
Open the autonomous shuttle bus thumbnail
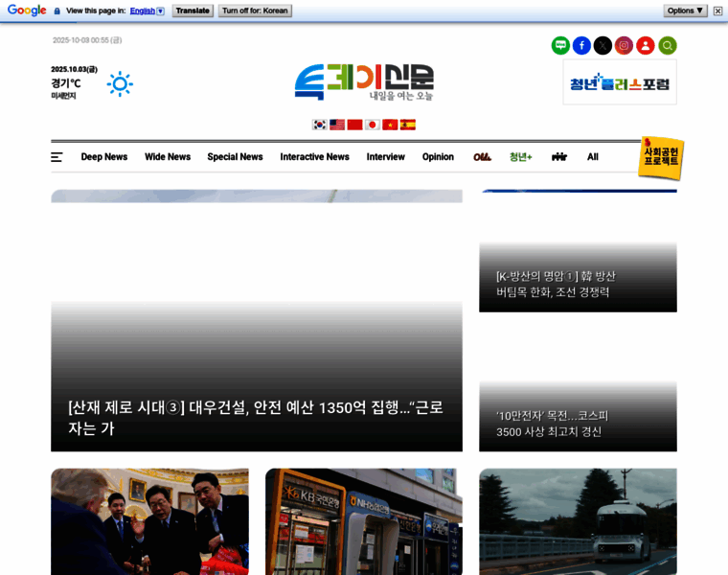(578, 521)
